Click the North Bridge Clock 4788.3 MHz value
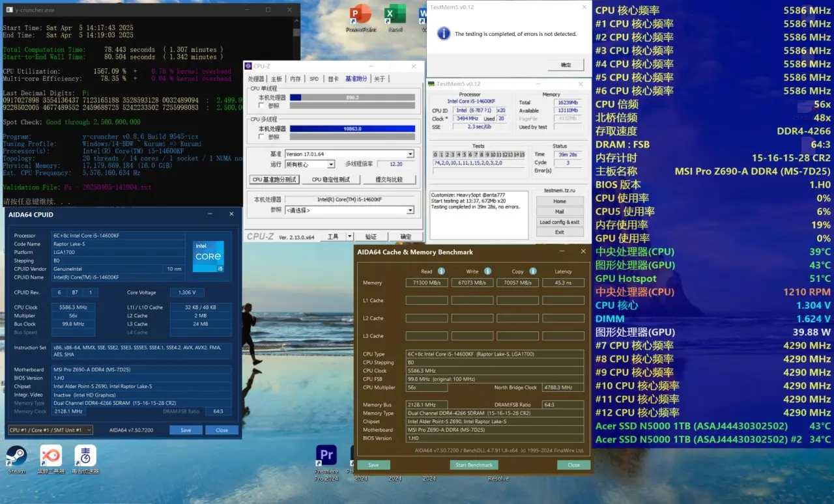The width and height of the screenshot is (834, 504). [x=563, y=387]
